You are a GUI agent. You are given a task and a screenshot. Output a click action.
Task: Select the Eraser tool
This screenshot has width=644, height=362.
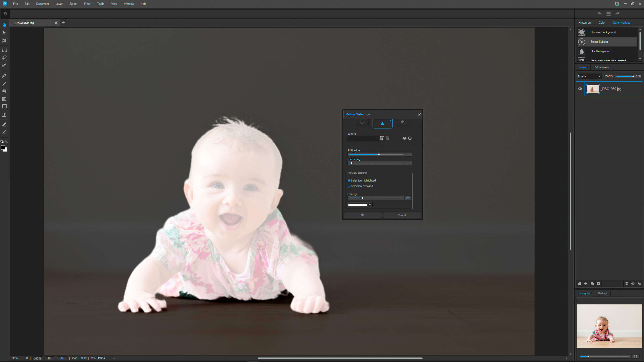pyautogui.click(x=4, y=124)
